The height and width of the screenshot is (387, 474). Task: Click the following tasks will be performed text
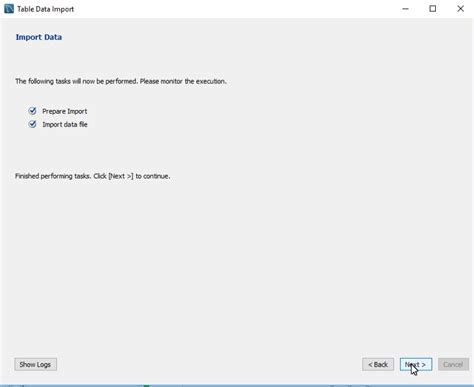(x=76, y=81)
